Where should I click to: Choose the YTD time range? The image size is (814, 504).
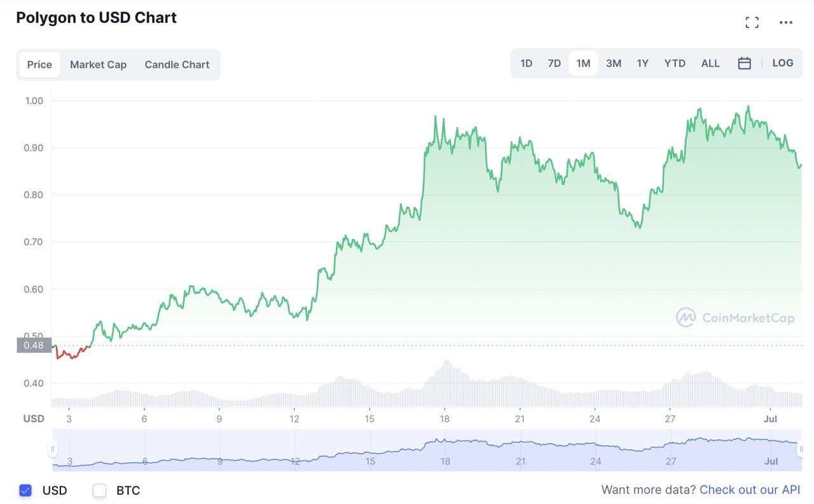point(675,64)
